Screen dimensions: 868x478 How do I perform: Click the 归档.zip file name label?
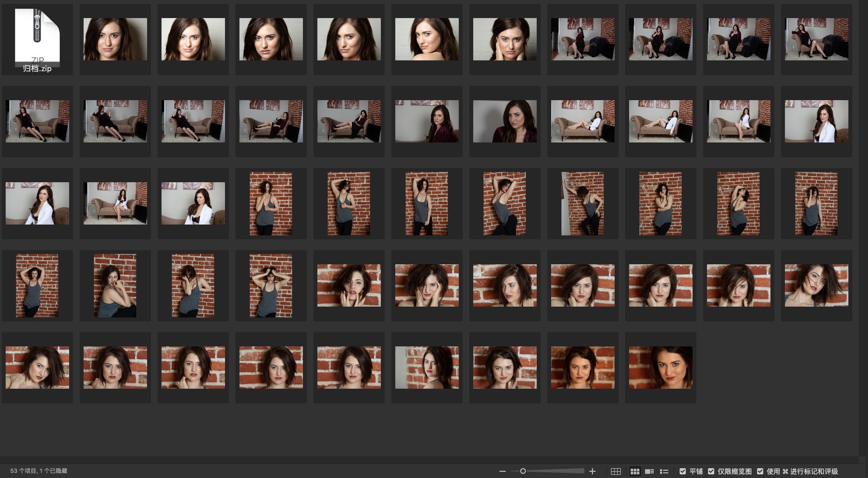pyautogui.click(x=37, y=69)
